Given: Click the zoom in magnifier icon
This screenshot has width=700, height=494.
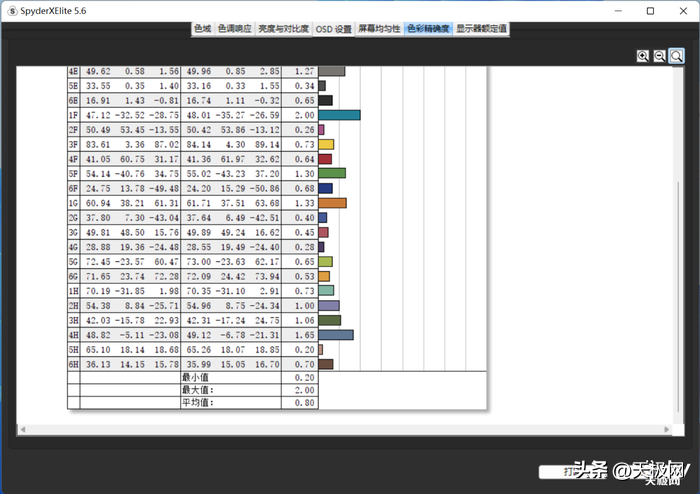Looking at the screenshot, I should point(643,56).
